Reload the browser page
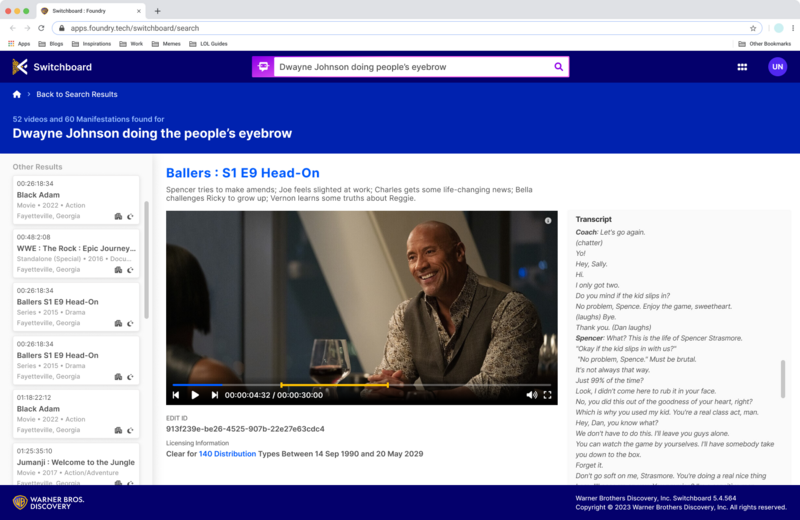The height and width of the screenshot is (520, 800). [41, 28]
